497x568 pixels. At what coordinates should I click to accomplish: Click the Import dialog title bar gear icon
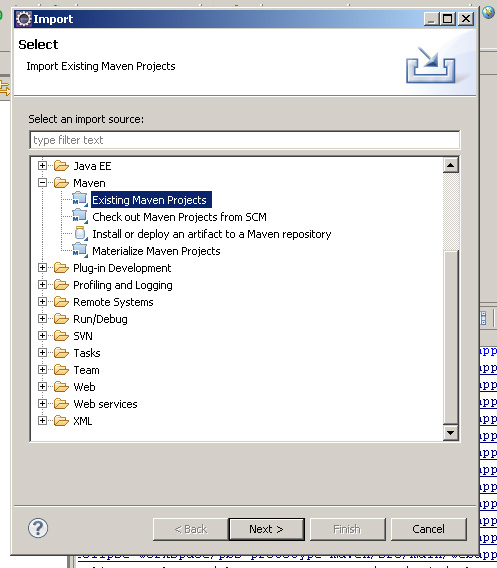click(x=24, y=19)
